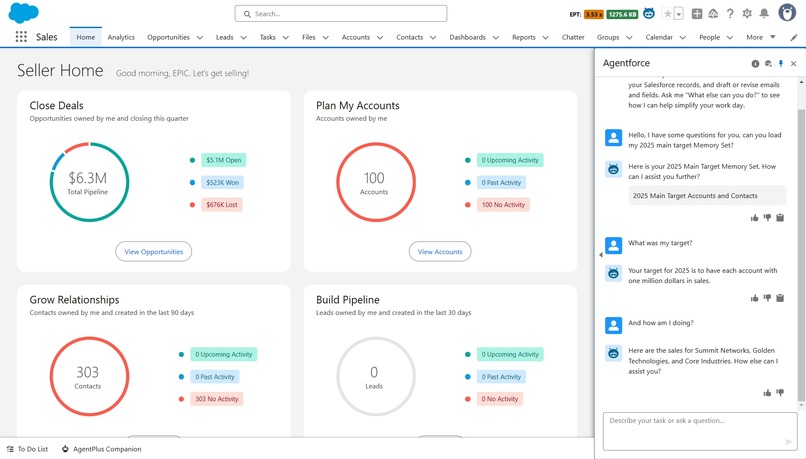Image resolution: width=806 pixels, height=459 pixels.
Task: Open Global Actions plus icon
Action: pos(697,14)
